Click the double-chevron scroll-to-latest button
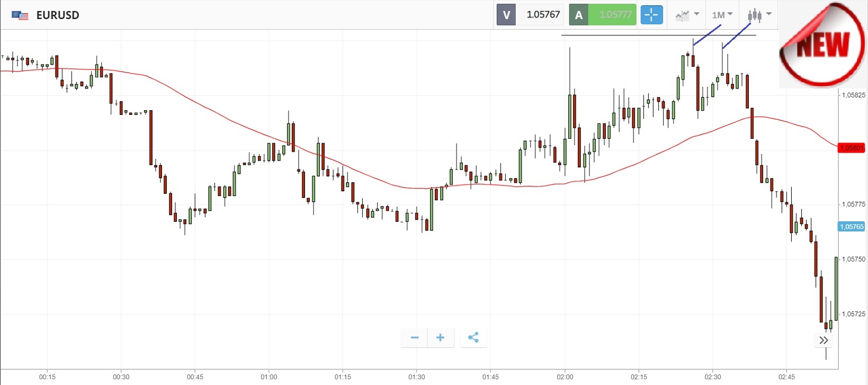 824,340
